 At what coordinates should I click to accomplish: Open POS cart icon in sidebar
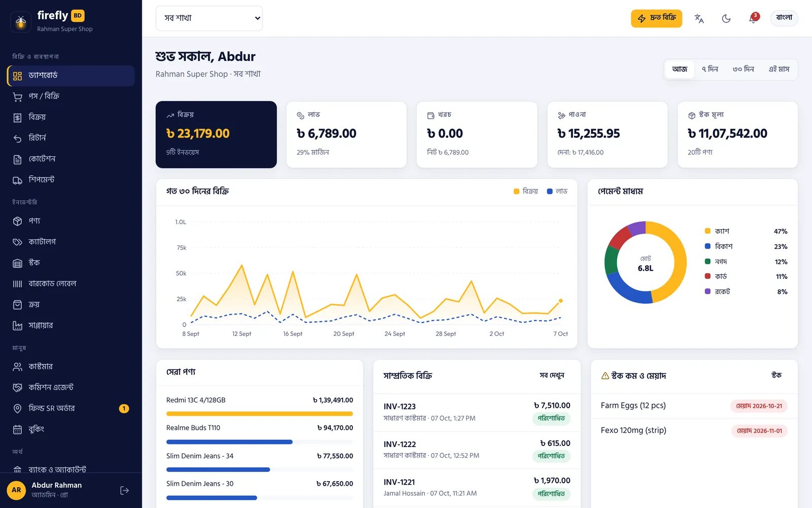[x=17, y=97]
